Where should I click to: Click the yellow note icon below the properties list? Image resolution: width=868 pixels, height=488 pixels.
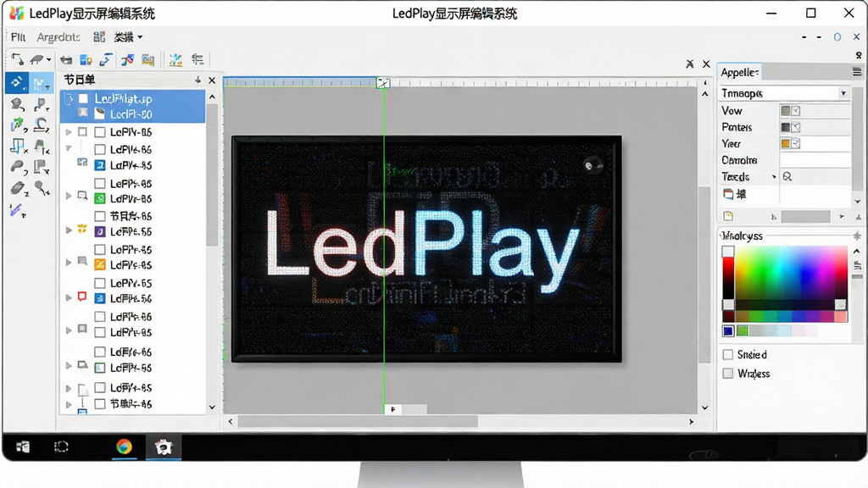coord(728,216)
